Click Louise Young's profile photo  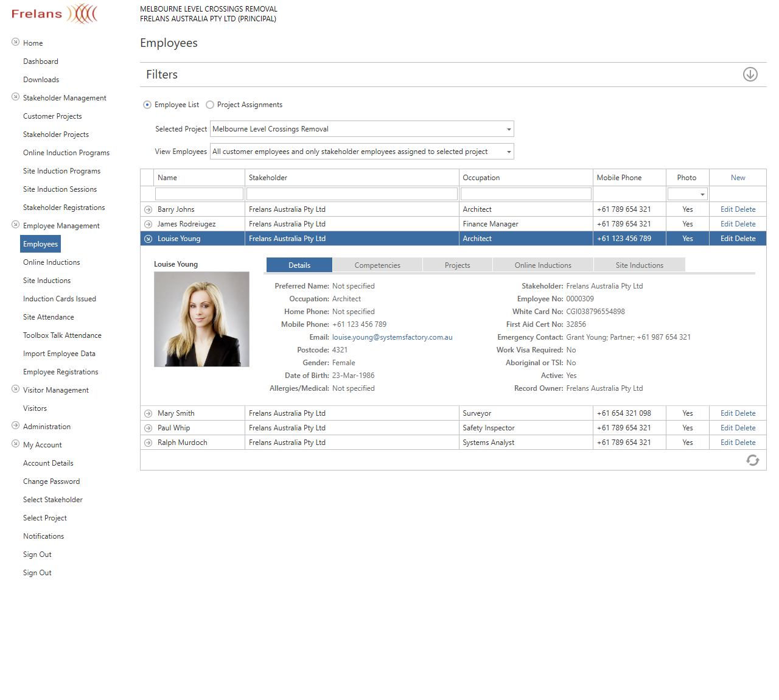click(201, 319)
